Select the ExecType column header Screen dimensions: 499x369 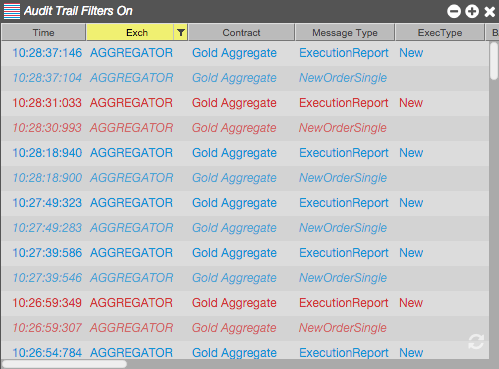click(x=440, y=32)
